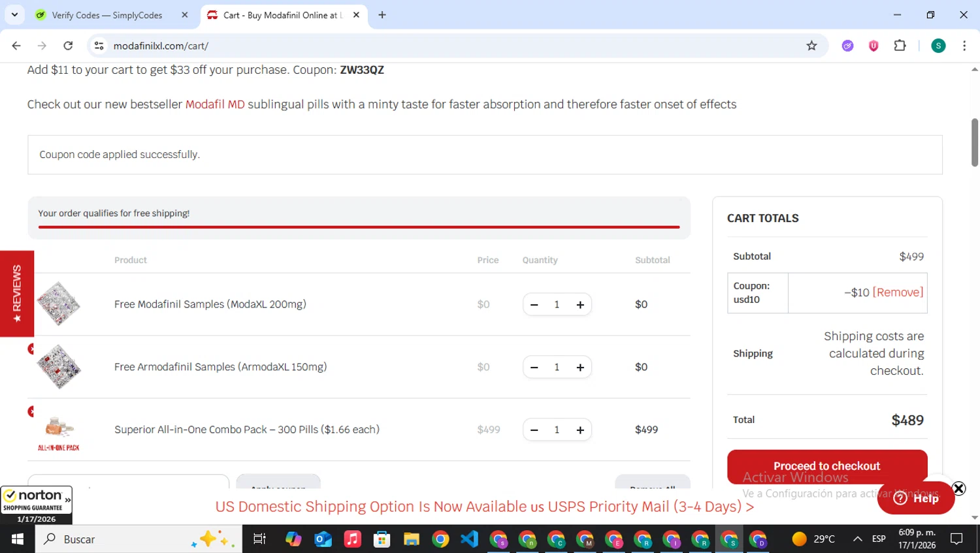Image resolution: width=980 pixels, height=553 pixels.
Task: Decrease quantity of Superior All-in-One Combo Pack
Action: pos(534,430)
